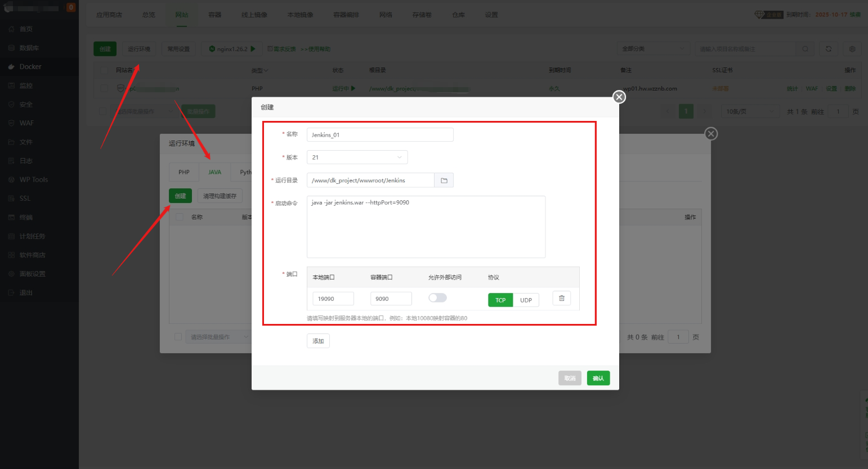The image size is (868, 469).
Task: Click the 本地端口 field showing 19090
Action: pyautogui.click(x=333, y=299)
